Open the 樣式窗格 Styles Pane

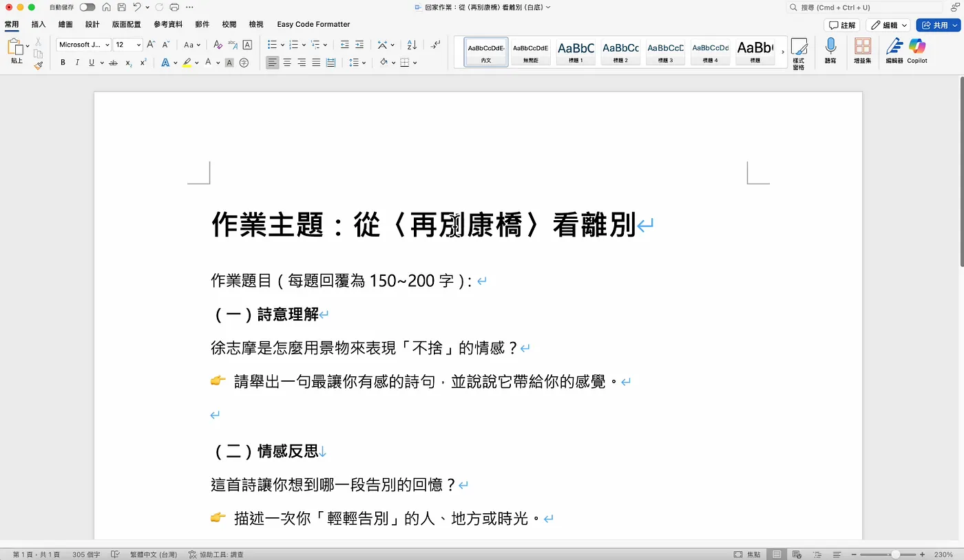(x=799, y=54)
